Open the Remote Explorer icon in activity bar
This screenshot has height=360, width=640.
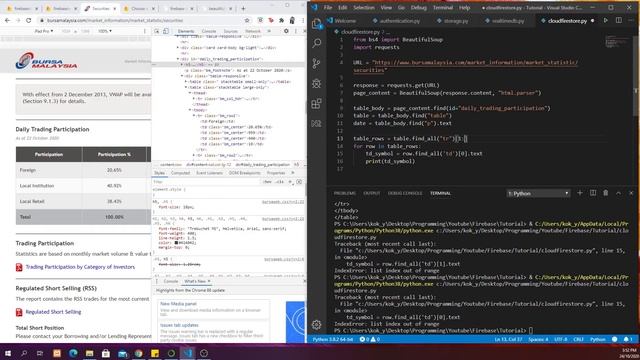(316, 123)
